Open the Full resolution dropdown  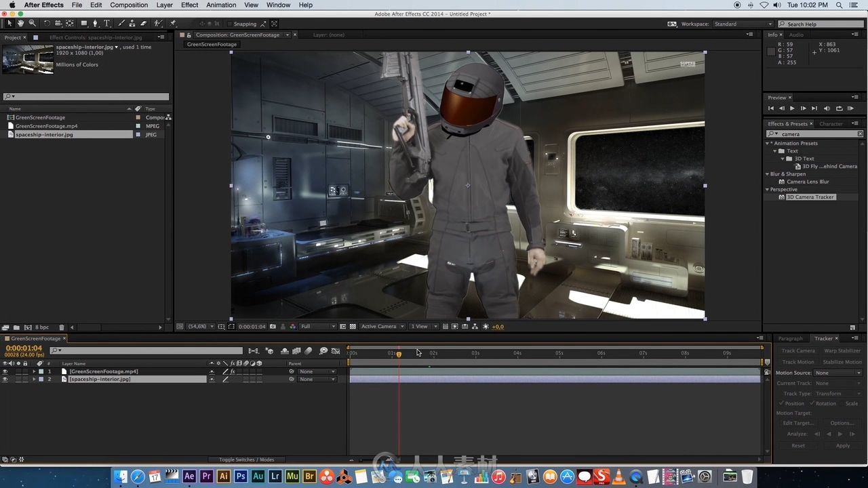coord(318,326)
